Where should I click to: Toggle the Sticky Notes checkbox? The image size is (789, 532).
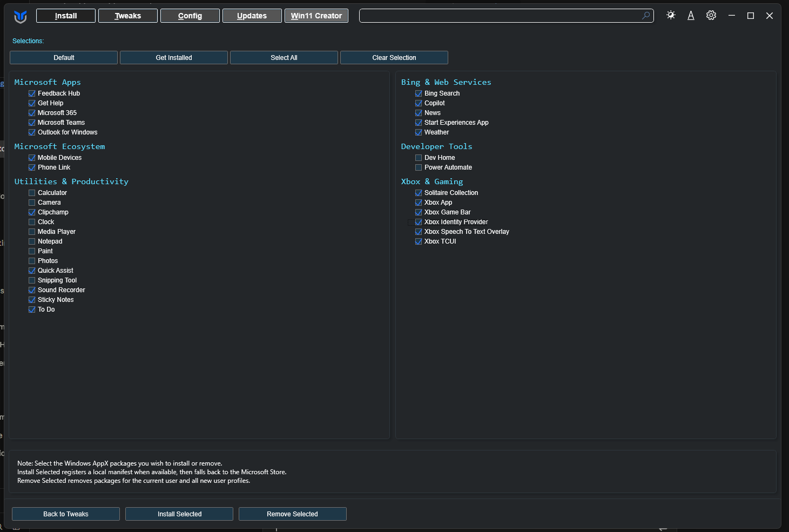tap(32, 300)
